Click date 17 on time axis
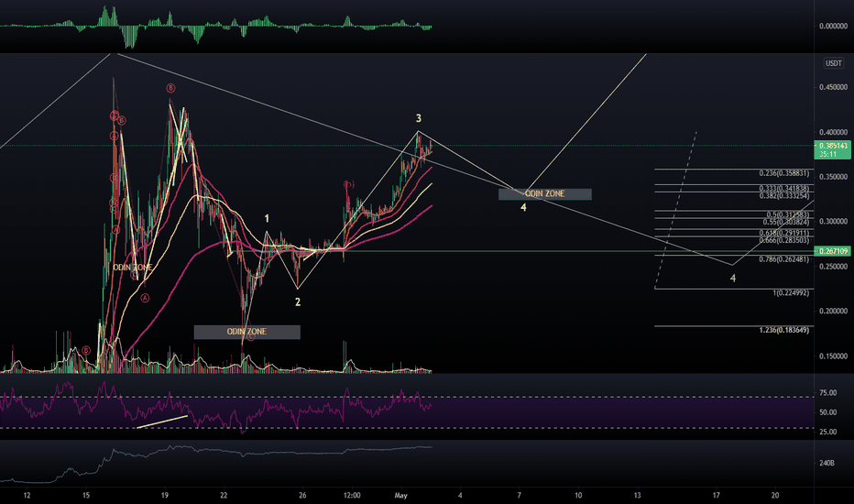The image size is (854, 504). tap(717, 495)
